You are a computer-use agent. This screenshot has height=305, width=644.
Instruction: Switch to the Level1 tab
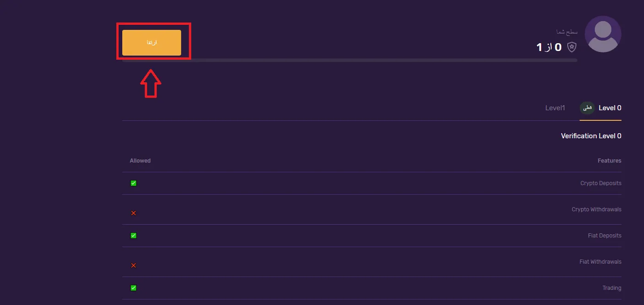(555, 108)
